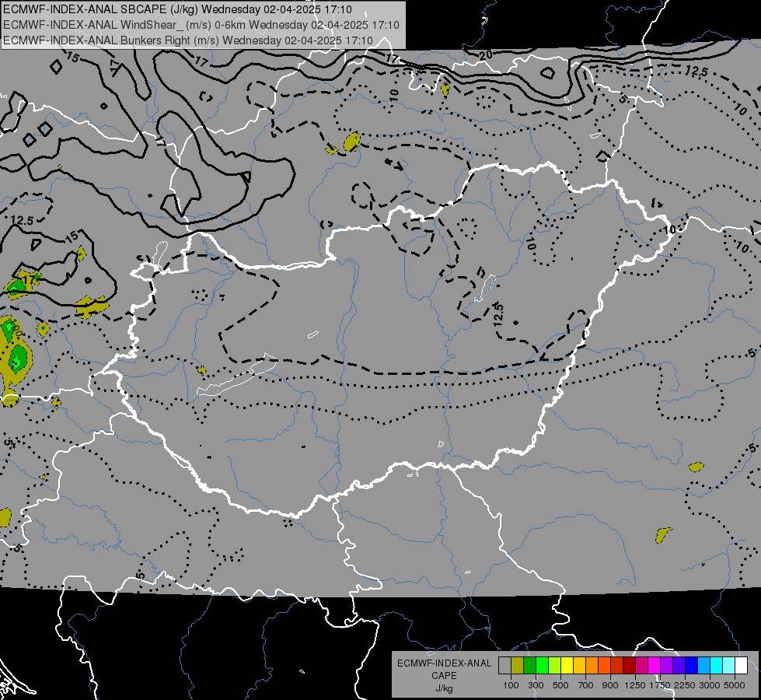Select the white swatch ending the legend
761x700 pixels.
click(741, 666)
